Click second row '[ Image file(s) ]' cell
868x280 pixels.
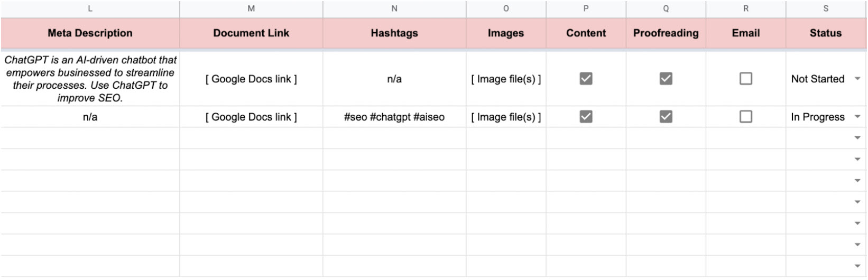(x=506, y=117)
